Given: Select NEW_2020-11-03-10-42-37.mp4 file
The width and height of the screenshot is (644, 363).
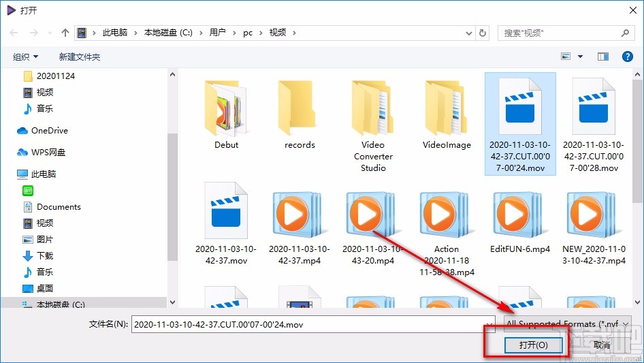Looking at the screenshot, I should click(x=594, y=228).
